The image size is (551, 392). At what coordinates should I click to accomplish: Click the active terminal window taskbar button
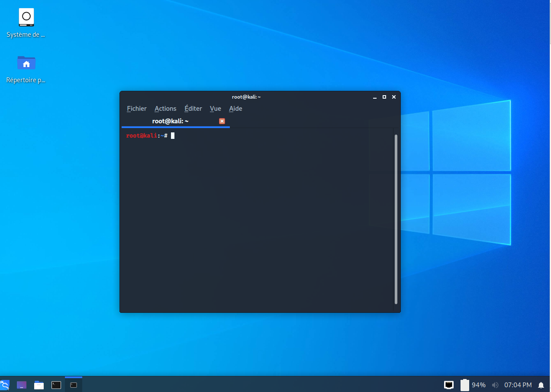(x=74, y=385)
